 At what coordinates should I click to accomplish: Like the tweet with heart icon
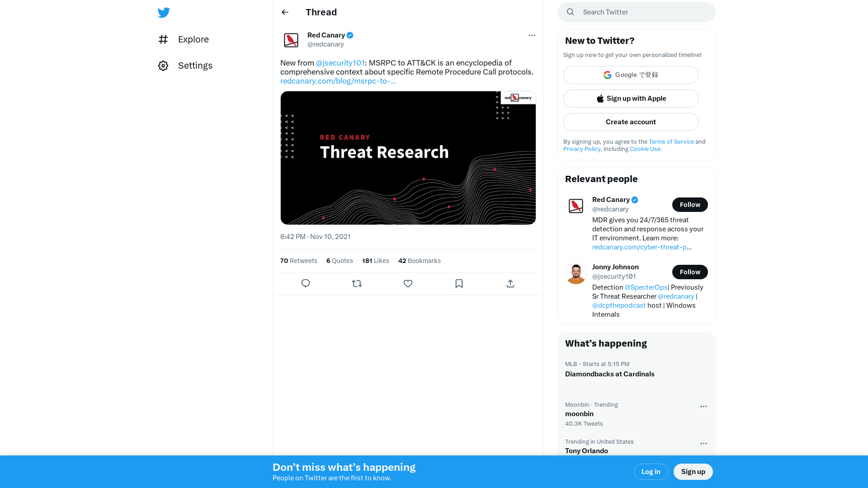(x=408, y=283)
